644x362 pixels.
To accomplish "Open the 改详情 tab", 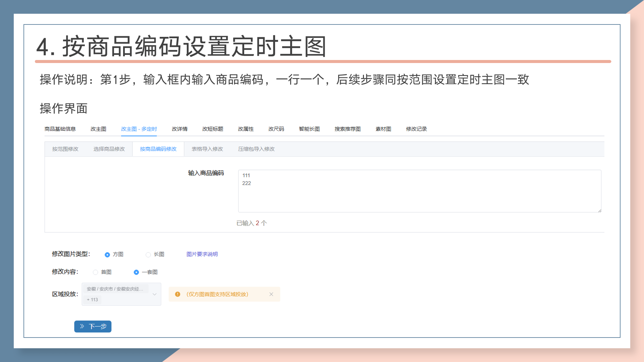I will [x=179, y=129].
